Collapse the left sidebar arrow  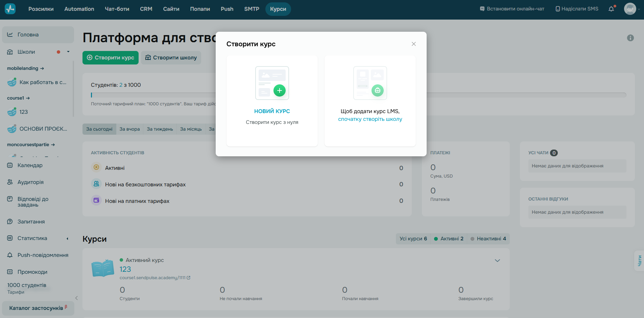(76, 298)
